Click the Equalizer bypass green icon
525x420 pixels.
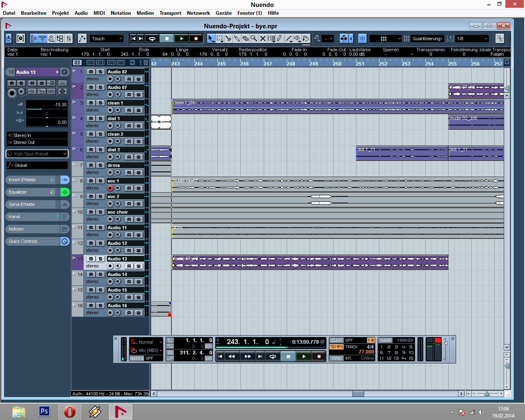pyautogui.click(x=65, y=192)
